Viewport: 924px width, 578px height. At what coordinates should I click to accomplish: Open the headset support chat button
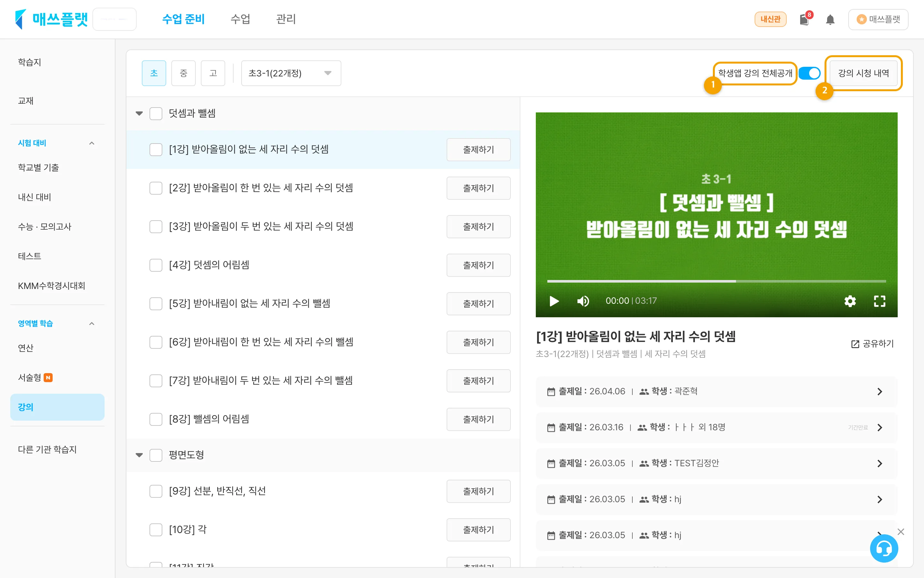884,548
